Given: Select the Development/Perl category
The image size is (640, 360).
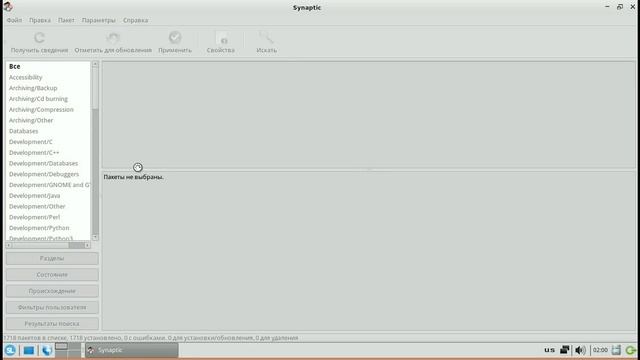Looking at the screenshot, I should (48, 217).
